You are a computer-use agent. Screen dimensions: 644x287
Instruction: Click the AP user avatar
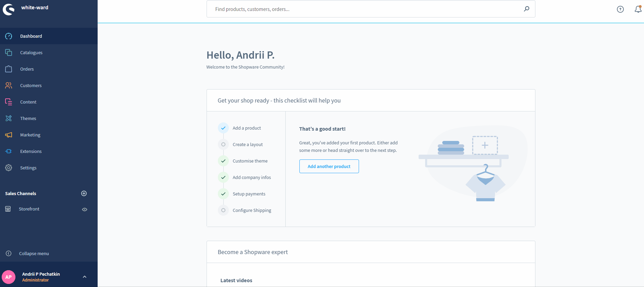9,277
